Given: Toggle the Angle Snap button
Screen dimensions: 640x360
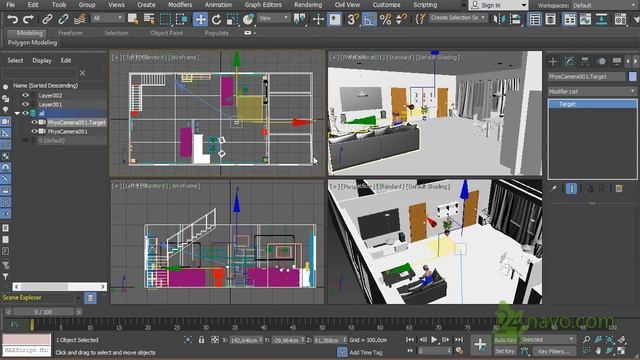Looking at the screenshot, I should click(369, 19).
